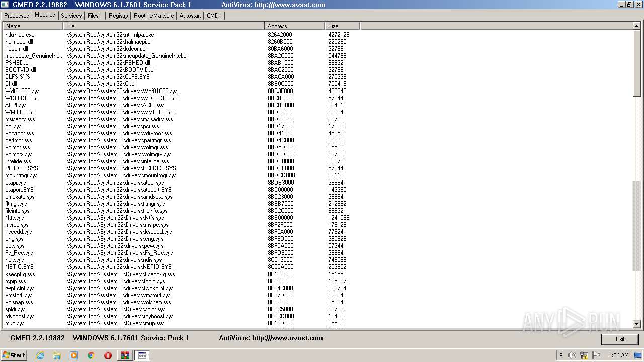The image size is (644, 362).
Task: Select the ACPI.sys module
Action: coord(16,105)
